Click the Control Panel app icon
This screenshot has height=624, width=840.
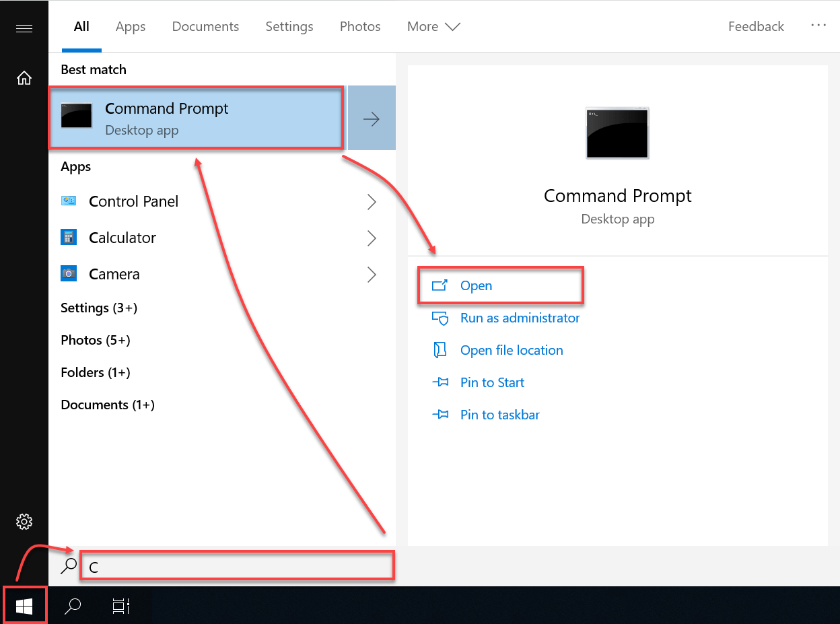69,201
